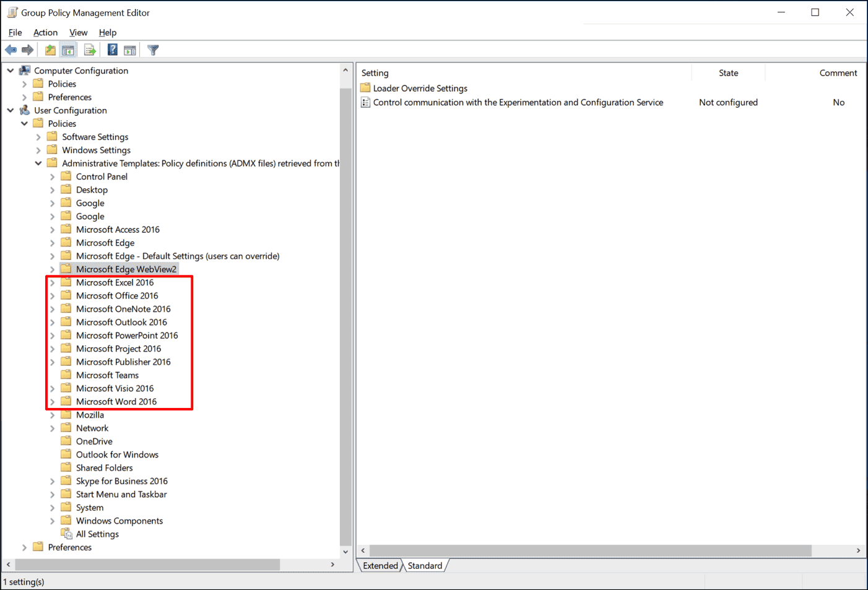Click the Forward navigation arrow icon
The image size is (868, 590).
click(x=28, y=50)
